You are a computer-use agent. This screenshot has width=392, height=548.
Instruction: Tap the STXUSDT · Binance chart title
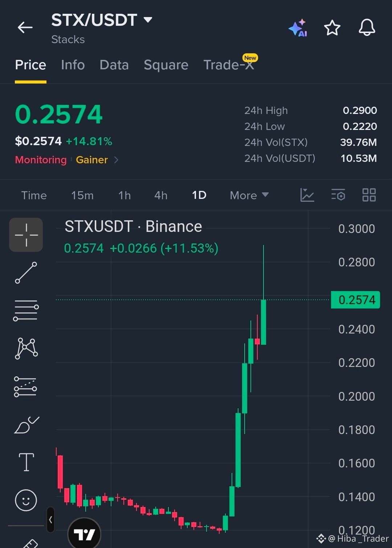point(133,226)
